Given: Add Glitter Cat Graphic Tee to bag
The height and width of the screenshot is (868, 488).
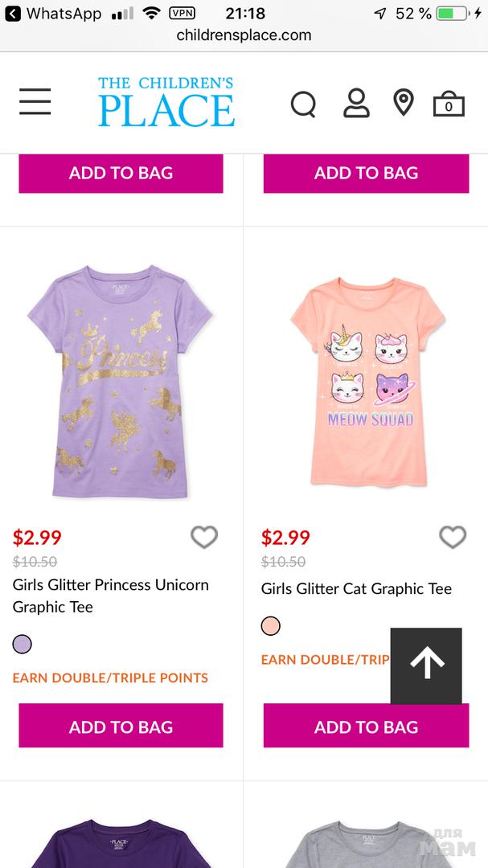Looking at the screenshot, I should (366, 727).
